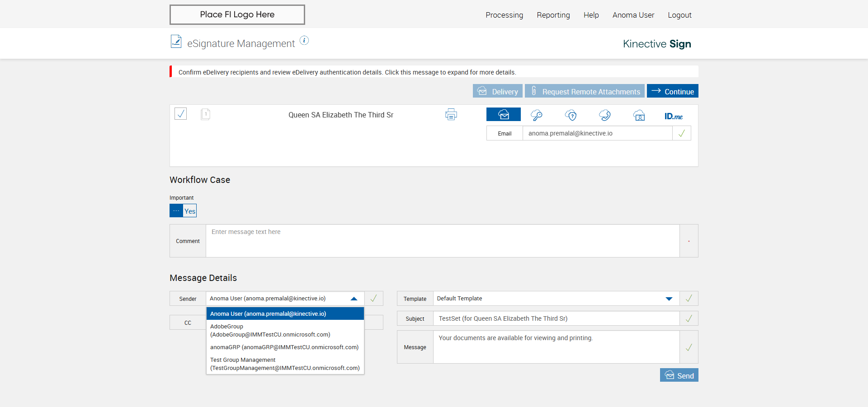
Task: Open the eSignature Management info icon
Action: (305, 41)
